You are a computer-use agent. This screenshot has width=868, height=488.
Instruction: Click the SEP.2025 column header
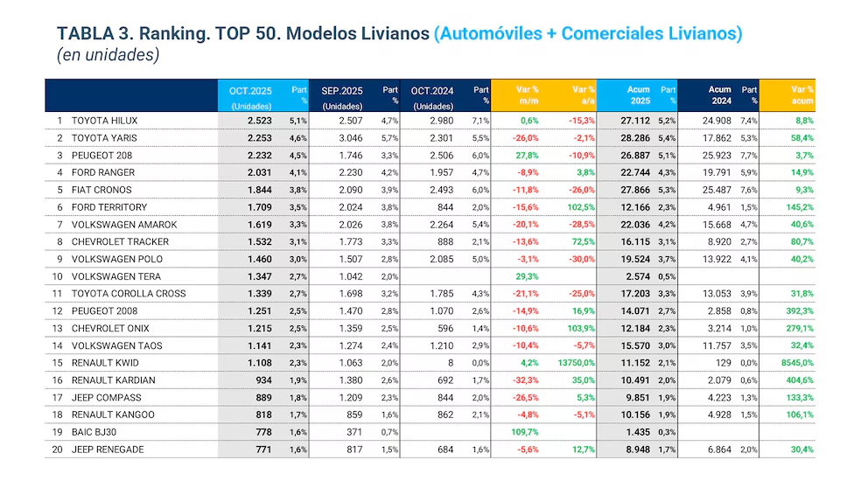341,96
